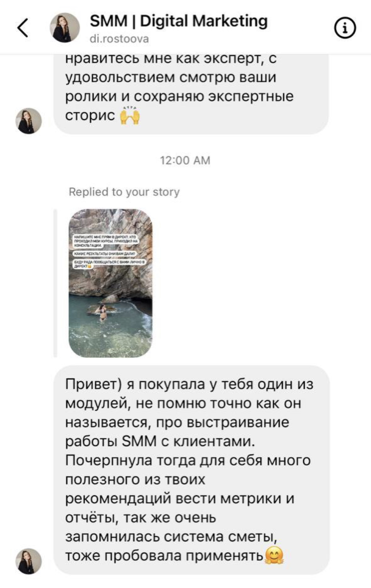Click the username di.rostoova

pyautogui.click(x=119, y=39)
